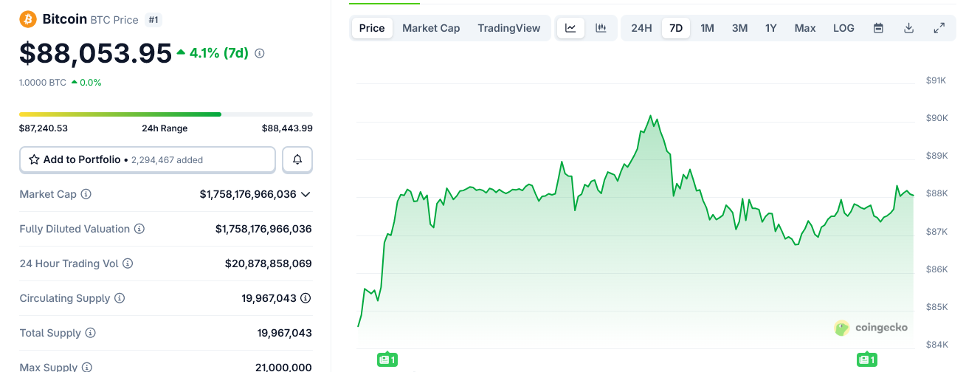The width and height of the screenshot is (980, 372).
Task: Click the left news event marker on chart
Action: 387,359
